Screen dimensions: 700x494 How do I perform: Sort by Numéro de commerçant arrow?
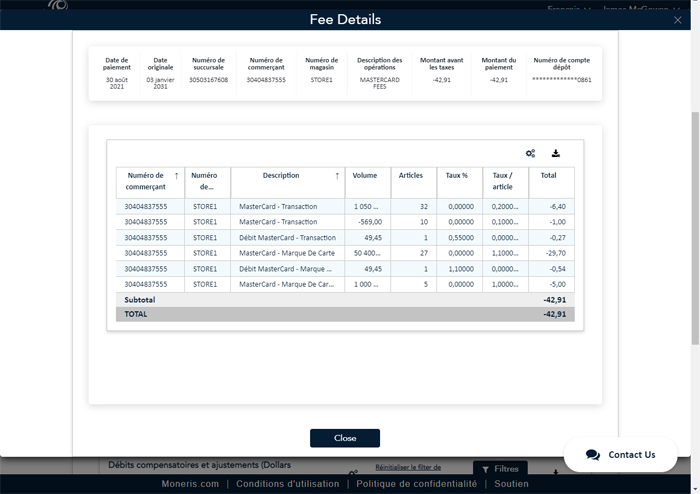176,176
